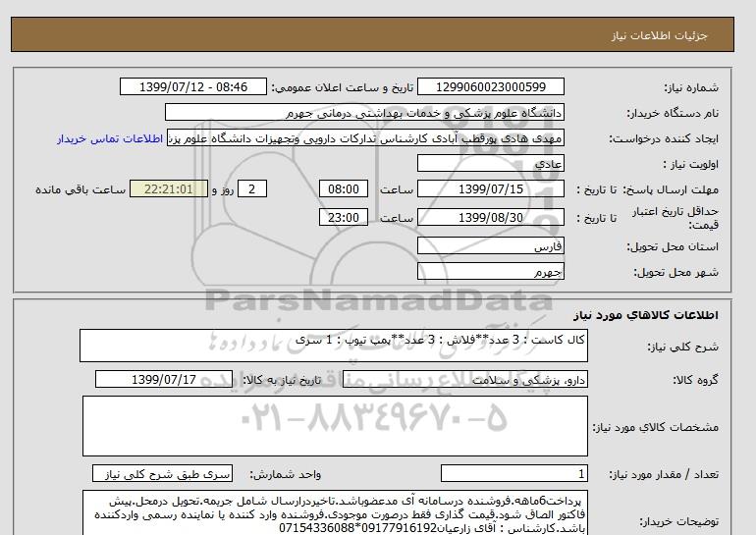The image size is (756, 535).
Task: Click the label 'گروه کالا:'
Action: tap(696, 380)
